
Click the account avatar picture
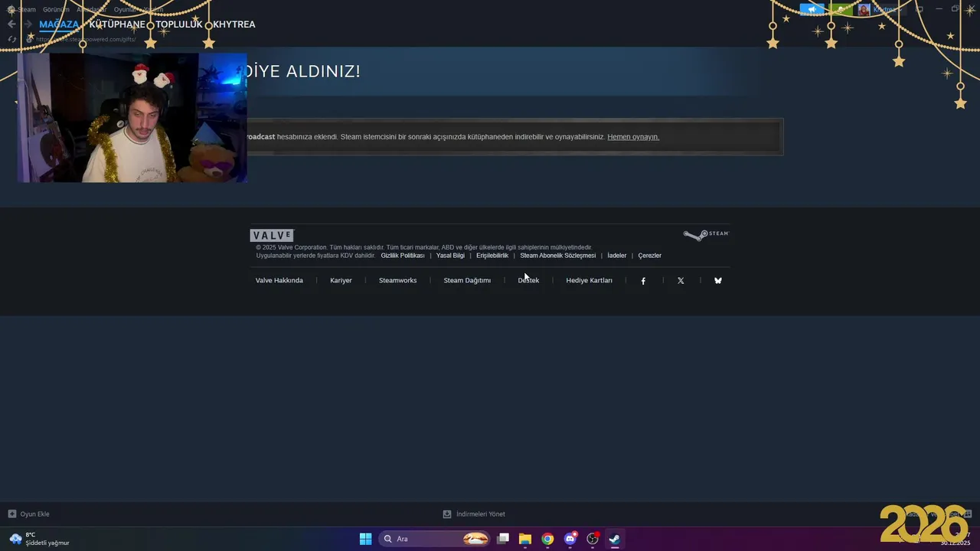point(864,9)
